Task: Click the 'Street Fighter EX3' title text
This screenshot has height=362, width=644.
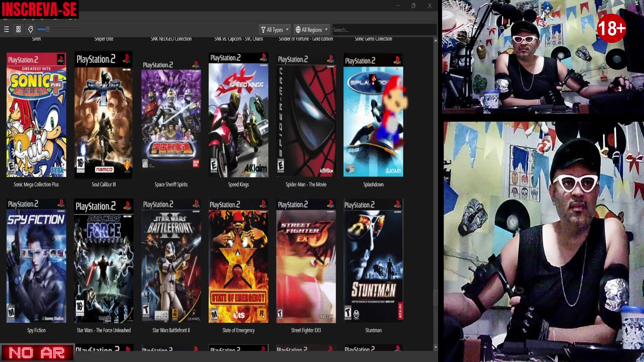Action: click(x=306, y=330)
